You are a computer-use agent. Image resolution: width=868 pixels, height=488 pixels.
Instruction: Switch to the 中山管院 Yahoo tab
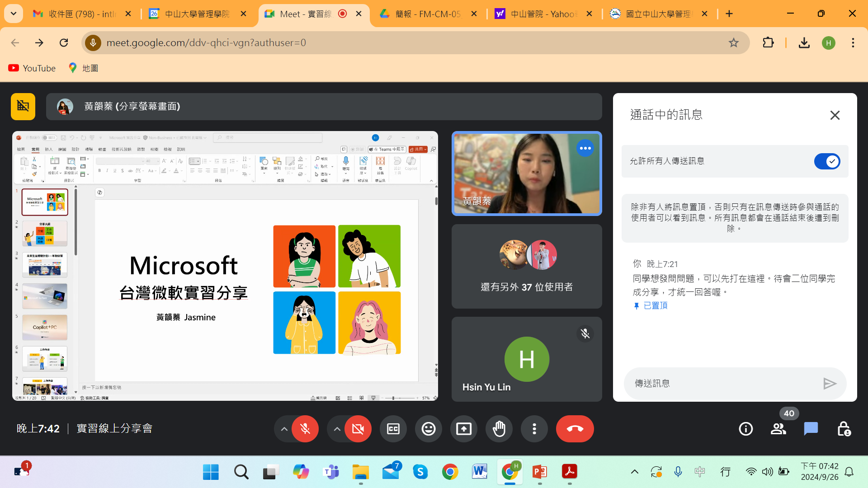pos(543,14)
